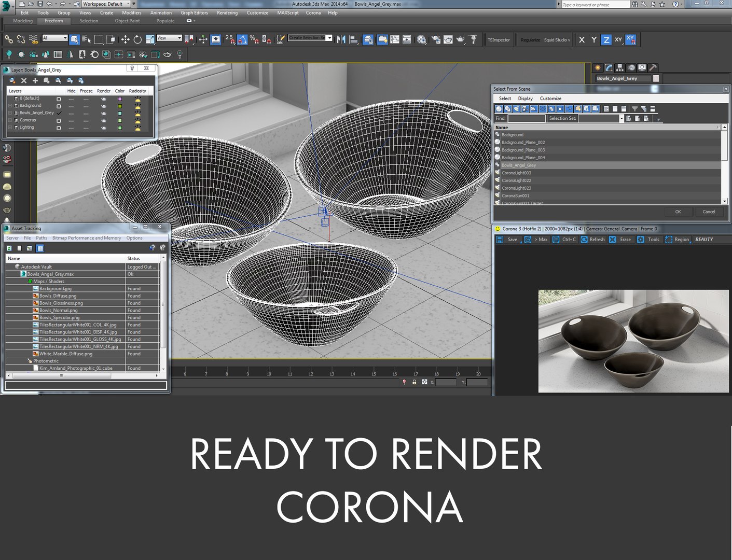Click object color swatch next to Bowls_Angel_Grey name
Image resolution: width=732 pixels, height=560 pixels.
(656, 78)
